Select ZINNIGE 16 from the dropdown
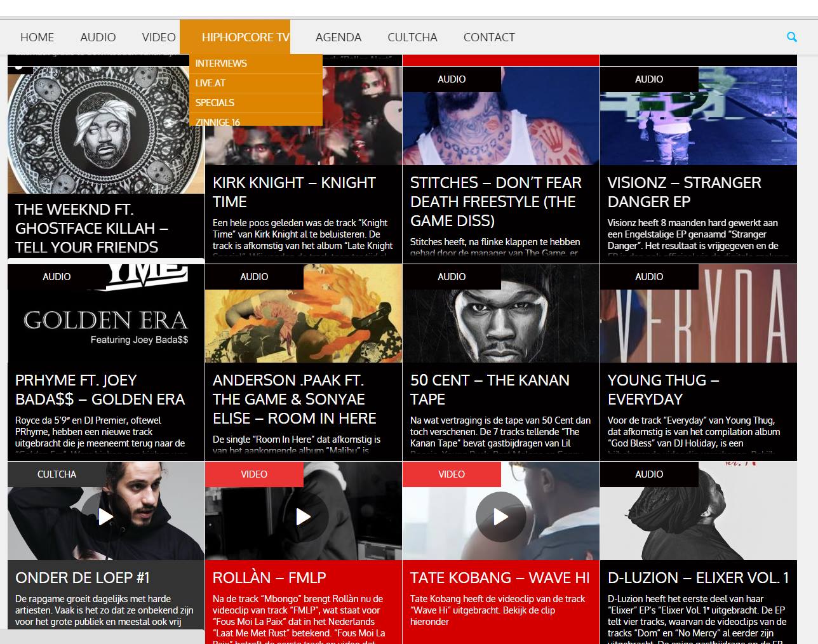 tap(256, 121)
